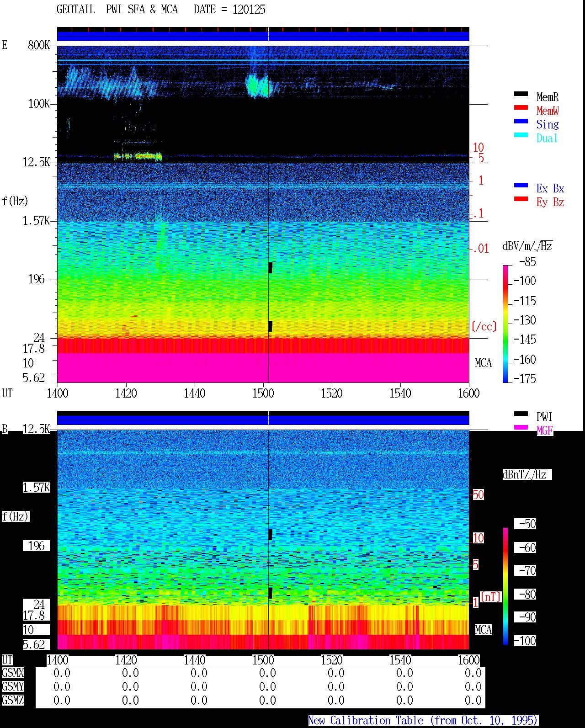Viewport: 585px width, 728px height.
Task: Click the dBV/m/√Hz unit label
Action: click(x=527, y=246)
